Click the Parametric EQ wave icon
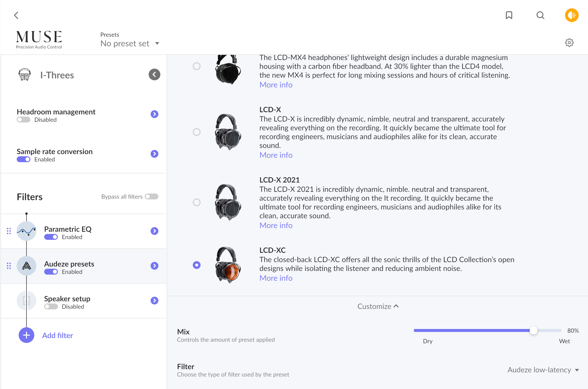Viewport: 588px width, 389px height. tap(26, 231)
